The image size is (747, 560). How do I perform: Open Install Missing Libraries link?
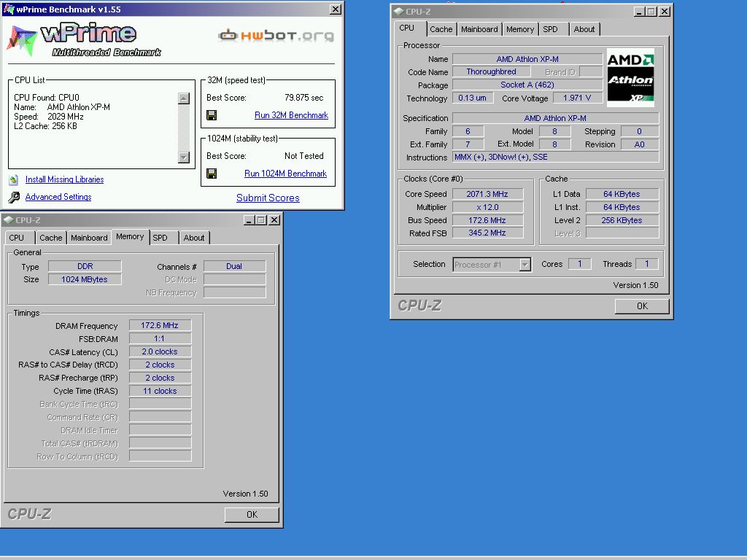pos(64,179)
